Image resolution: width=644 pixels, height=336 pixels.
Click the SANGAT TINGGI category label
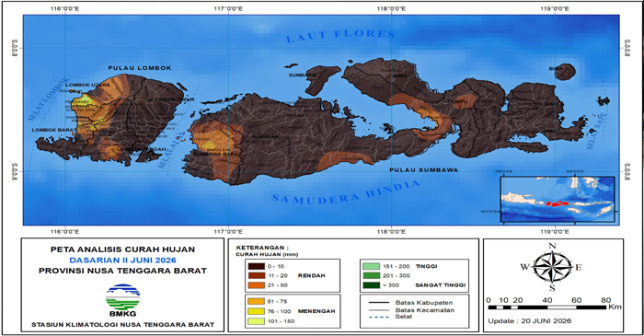[441, 285]
